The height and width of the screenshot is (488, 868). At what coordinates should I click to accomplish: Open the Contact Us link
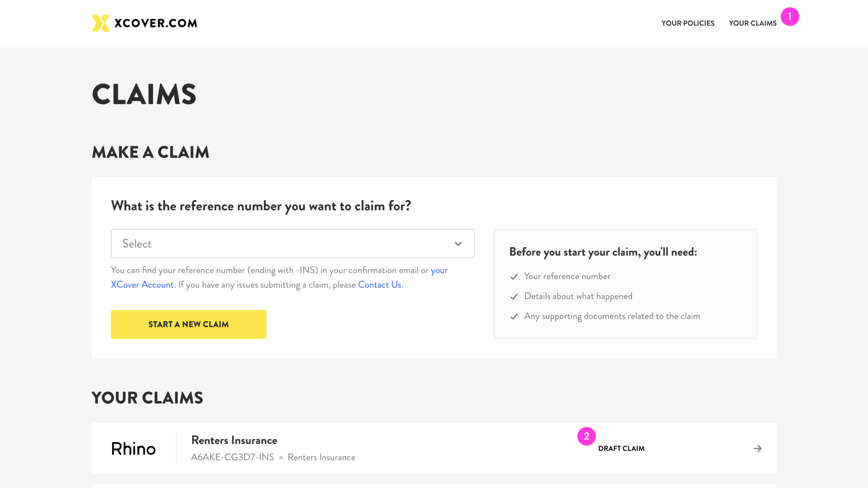point(380,285)
